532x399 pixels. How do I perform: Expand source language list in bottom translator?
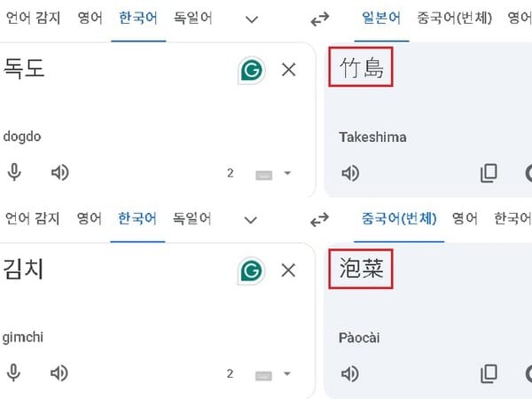pos(251,219)
